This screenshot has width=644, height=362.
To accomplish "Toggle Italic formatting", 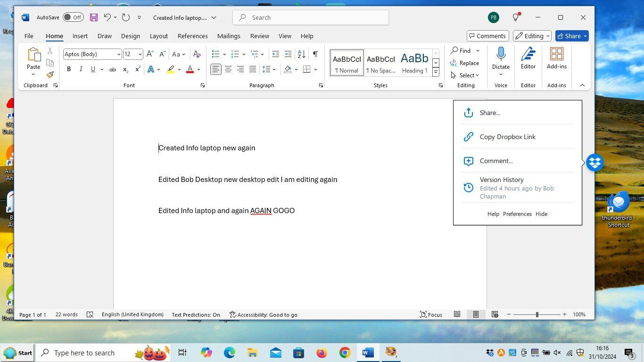I will [81, 69].
